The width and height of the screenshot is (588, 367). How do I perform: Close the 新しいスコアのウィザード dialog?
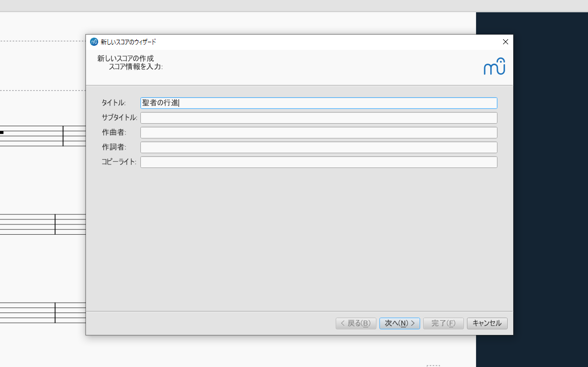coord(505,42)
